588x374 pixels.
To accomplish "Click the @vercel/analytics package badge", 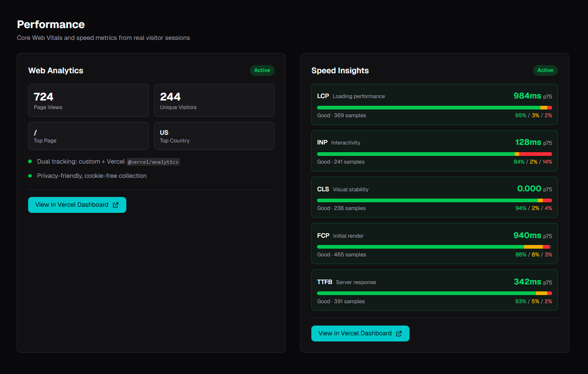I will (x=153, y=162).
